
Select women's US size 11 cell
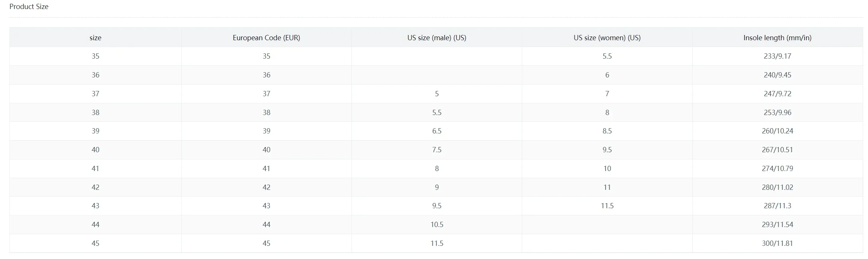607,187
